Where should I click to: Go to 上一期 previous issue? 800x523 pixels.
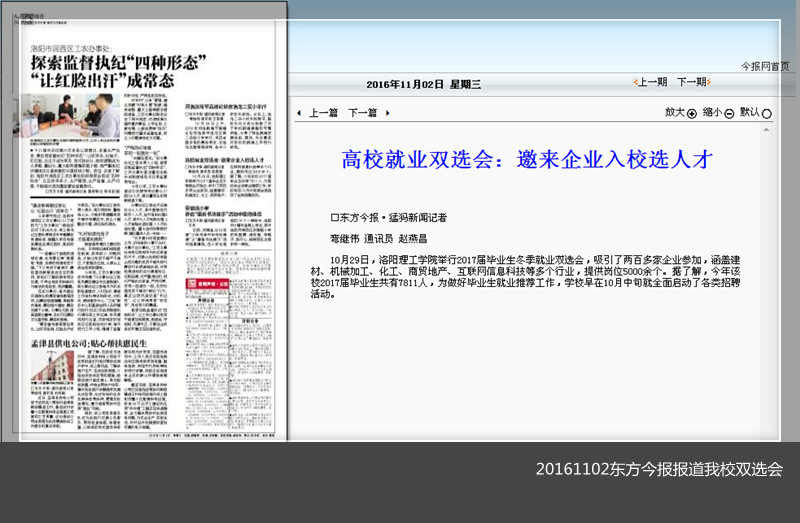pos(651,82)
